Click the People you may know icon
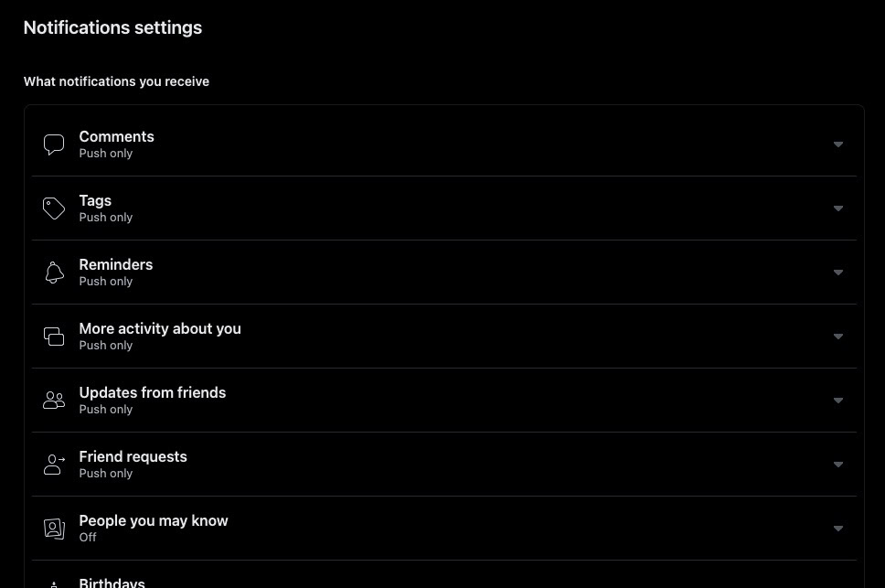 (x=54, y=529)
